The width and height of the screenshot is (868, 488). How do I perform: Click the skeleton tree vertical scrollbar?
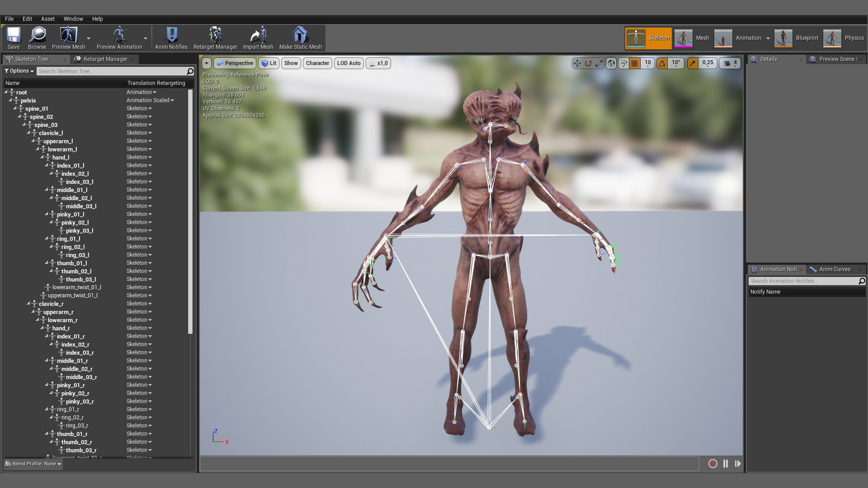[x=190, y=211]
